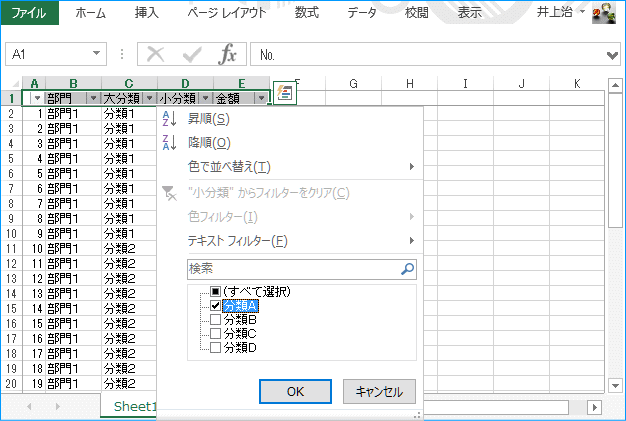Uncheck the 分類A checkbox
This screenshot has width=626, height=421.
215,305
